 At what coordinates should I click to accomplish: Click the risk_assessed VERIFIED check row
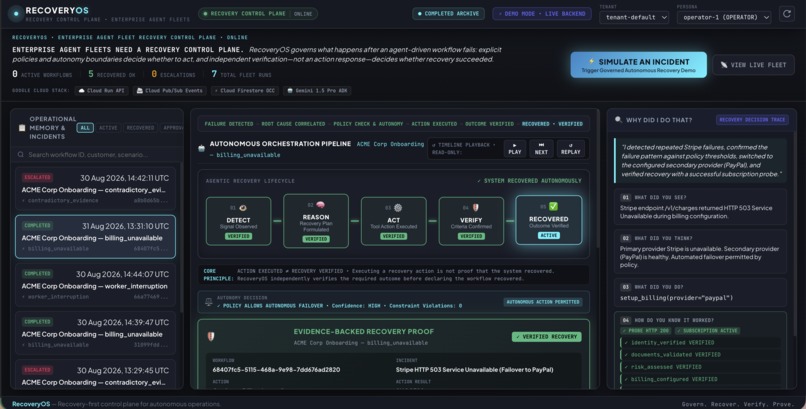[700, 367]
